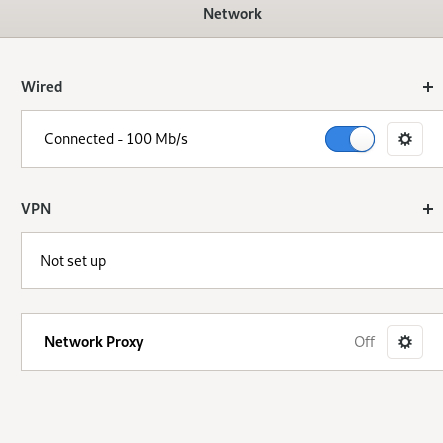Add a new Wired connection profile

(428, 87)
